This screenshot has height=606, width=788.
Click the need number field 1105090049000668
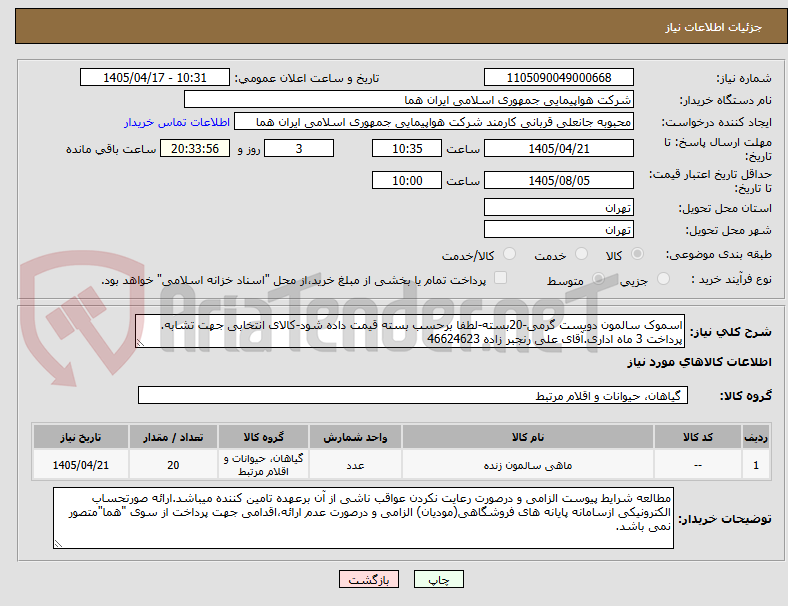[x=559, y=77]
